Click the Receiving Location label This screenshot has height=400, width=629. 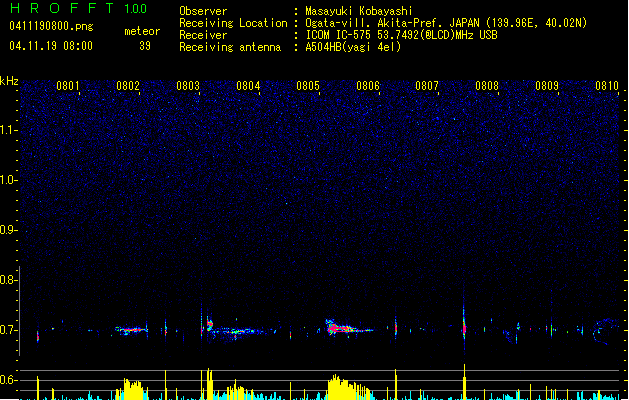click(x=233, y=23)
